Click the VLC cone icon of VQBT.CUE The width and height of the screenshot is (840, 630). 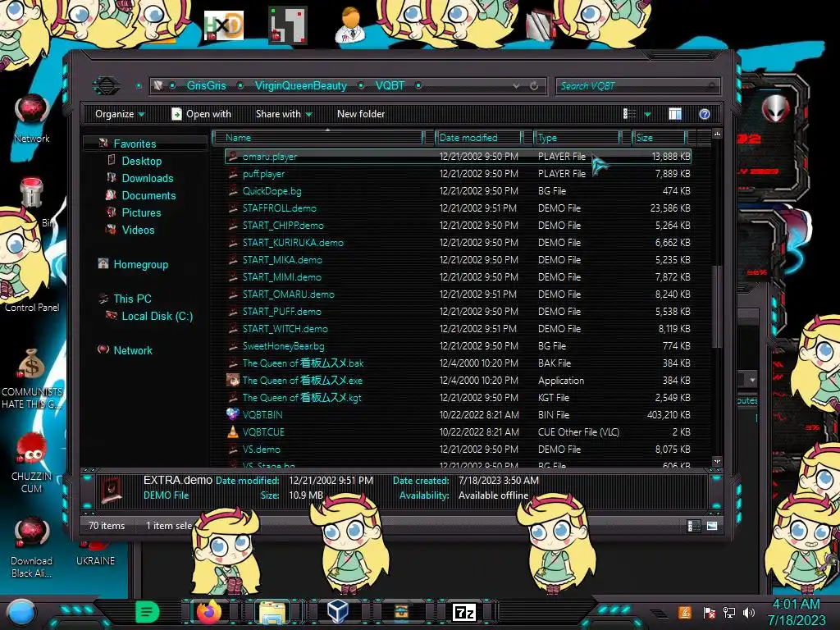pos(232,431)
